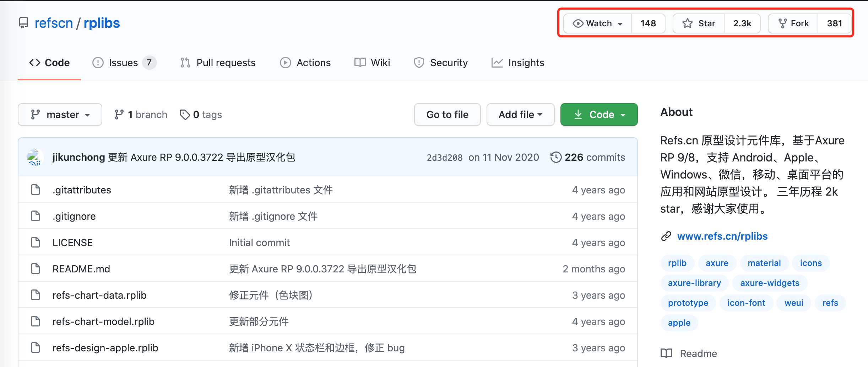
Task: Open refs-chart-data.rplib file
Action: coord(99,295)
